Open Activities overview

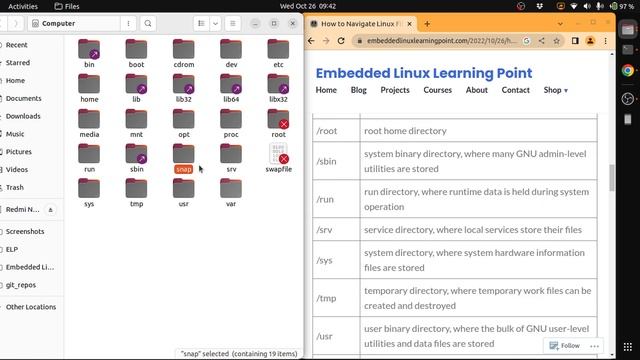tap(23, 6)
